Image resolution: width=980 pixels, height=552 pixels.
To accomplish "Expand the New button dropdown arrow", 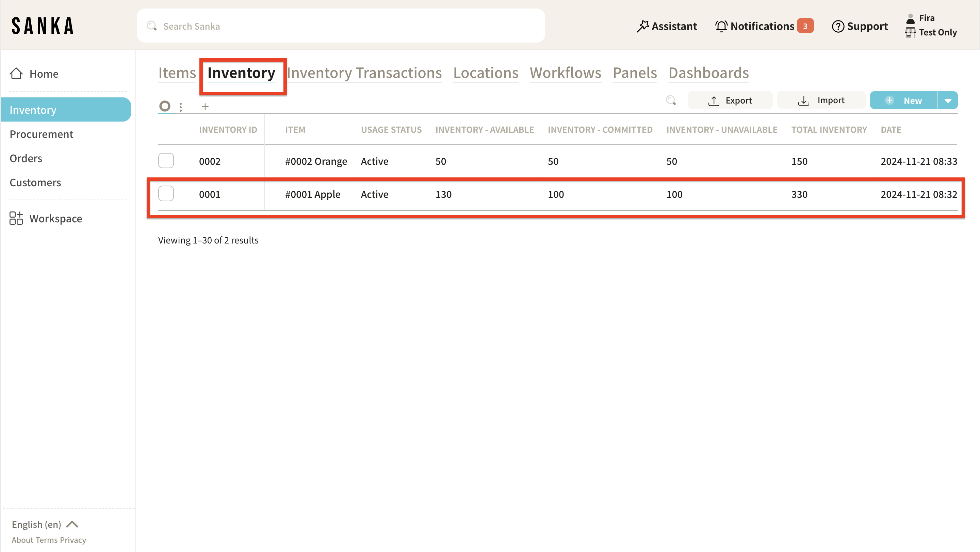I will [948, 100].
